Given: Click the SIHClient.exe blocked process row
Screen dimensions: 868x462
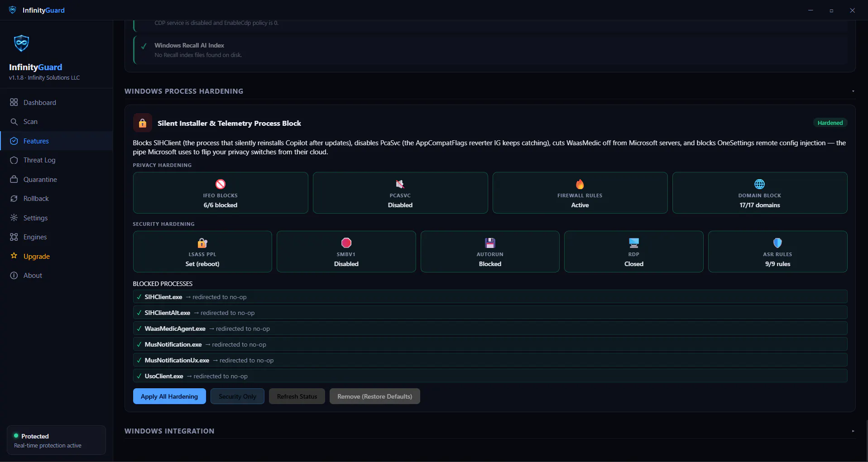Looking at the screenshot, I should (490, 297).
